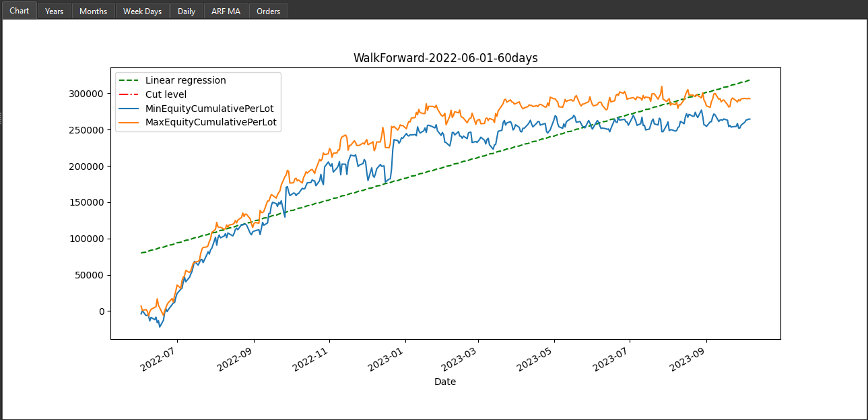
Task: Click the 50000 y-axis tick label
Action: [x=89, y=275]
